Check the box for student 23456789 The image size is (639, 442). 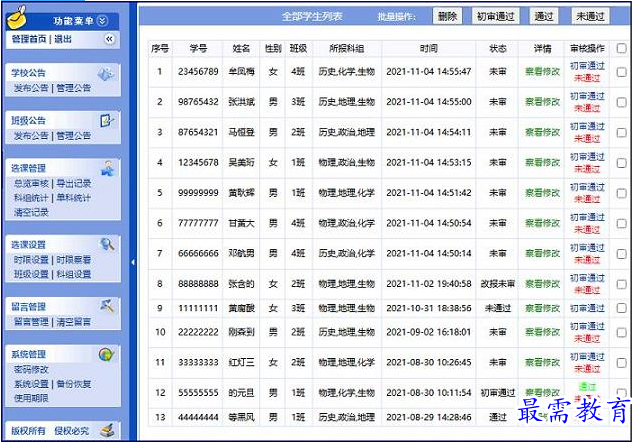tap(622, 72)
